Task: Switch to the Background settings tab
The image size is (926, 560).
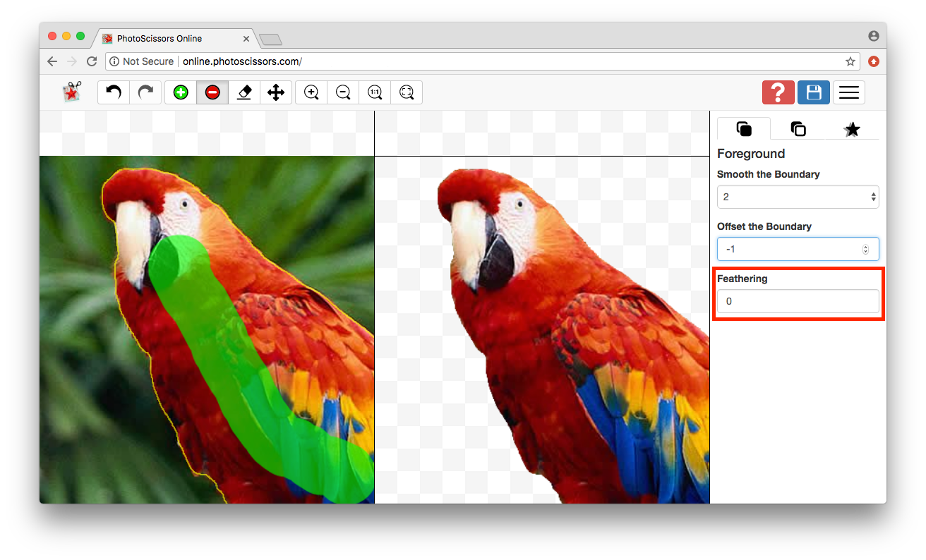Action: 798,129
